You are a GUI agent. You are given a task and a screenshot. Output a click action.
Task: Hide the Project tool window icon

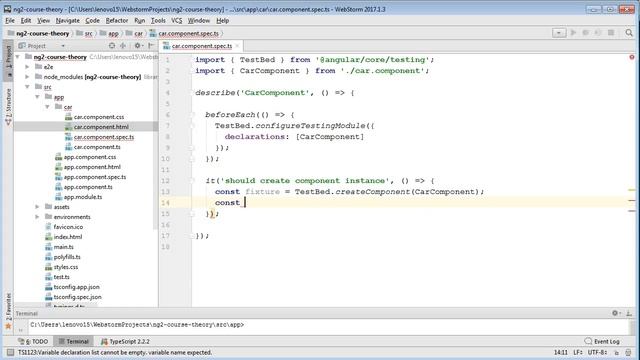pos(151,46)
